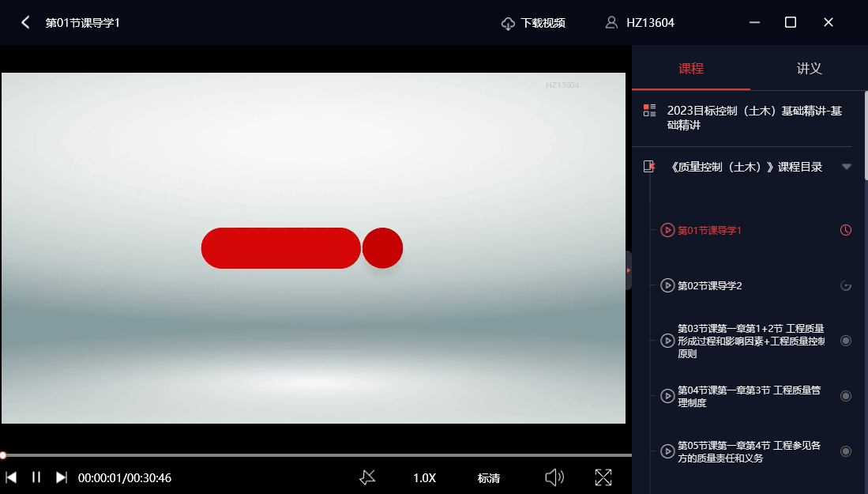Viewport: 868px width, 494px height.
Task: Open the 1.0X playback speed menu
Action: (424, 478)
